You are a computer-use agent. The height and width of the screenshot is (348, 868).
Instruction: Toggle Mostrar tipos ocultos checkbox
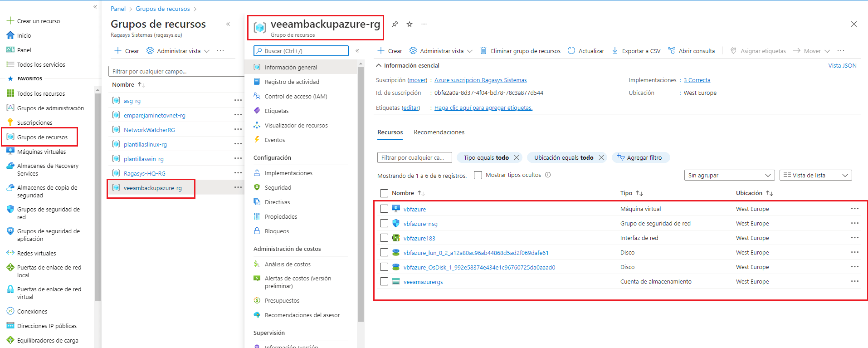[x=478, y=175]
